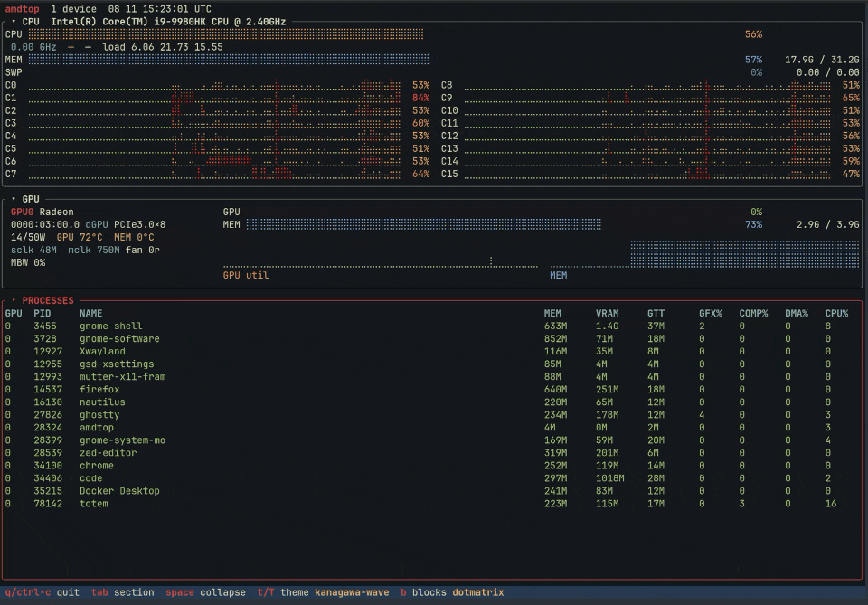Select the mutter-x11-fram process row
Image resolution: width=868 pixels, height=605 pixels.
(433, 377)
